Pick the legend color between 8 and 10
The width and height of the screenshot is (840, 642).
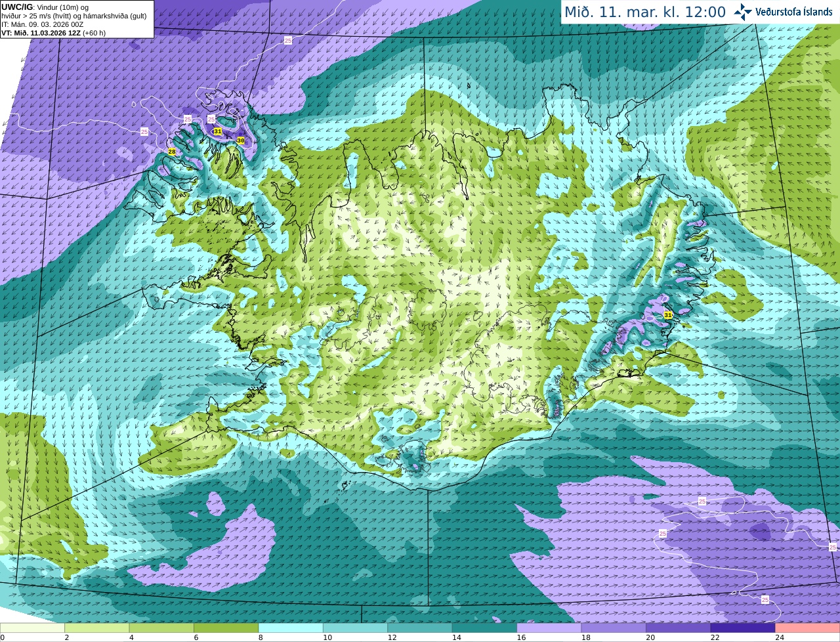(291, 628)
